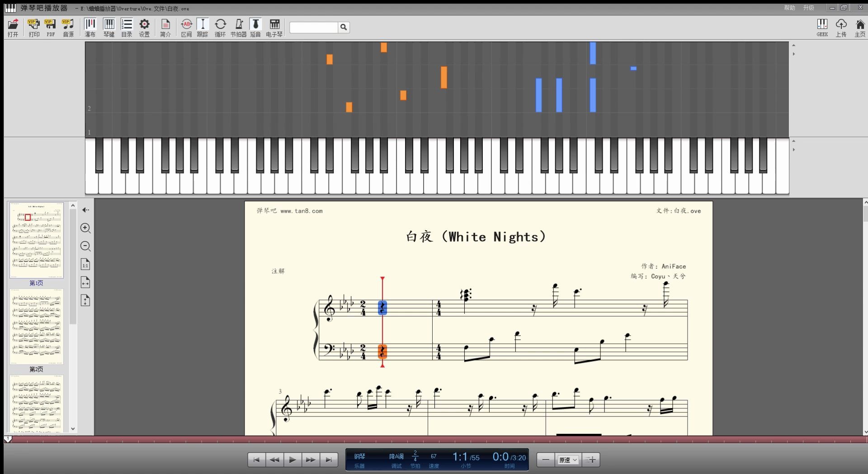
Task: Open GEEK mode icon
Action: click(x=822, y=28)
